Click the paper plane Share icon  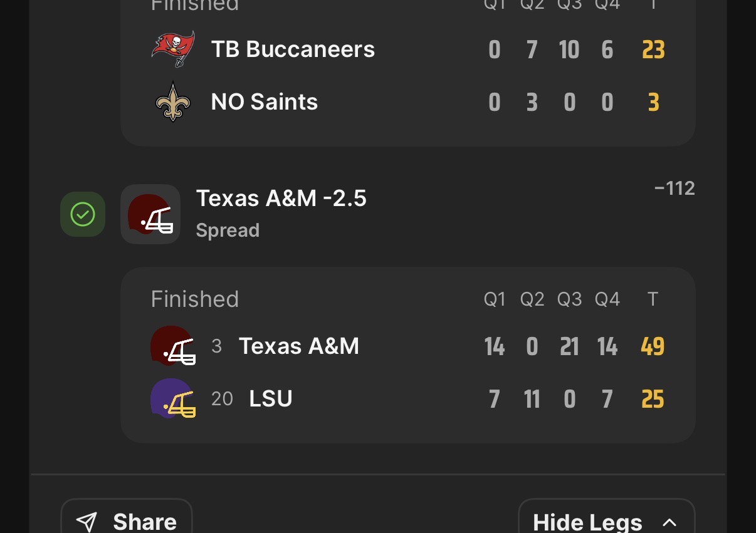click(87, 521)
